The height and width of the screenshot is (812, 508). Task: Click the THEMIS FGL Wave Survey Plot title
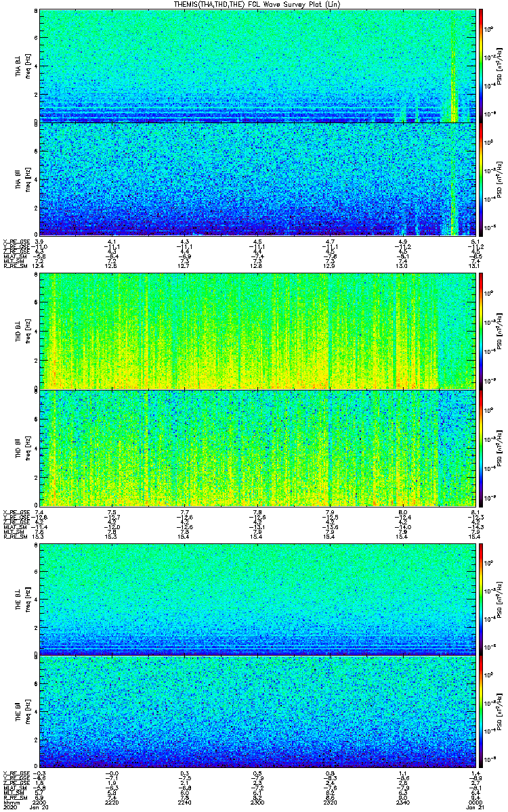(256, 4)
